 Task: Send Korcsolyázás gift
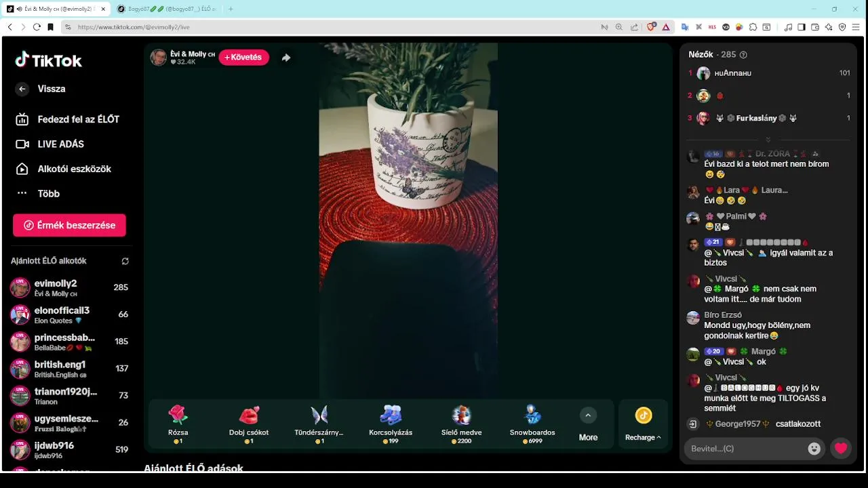pyautogui.click(x=391, y=424)
